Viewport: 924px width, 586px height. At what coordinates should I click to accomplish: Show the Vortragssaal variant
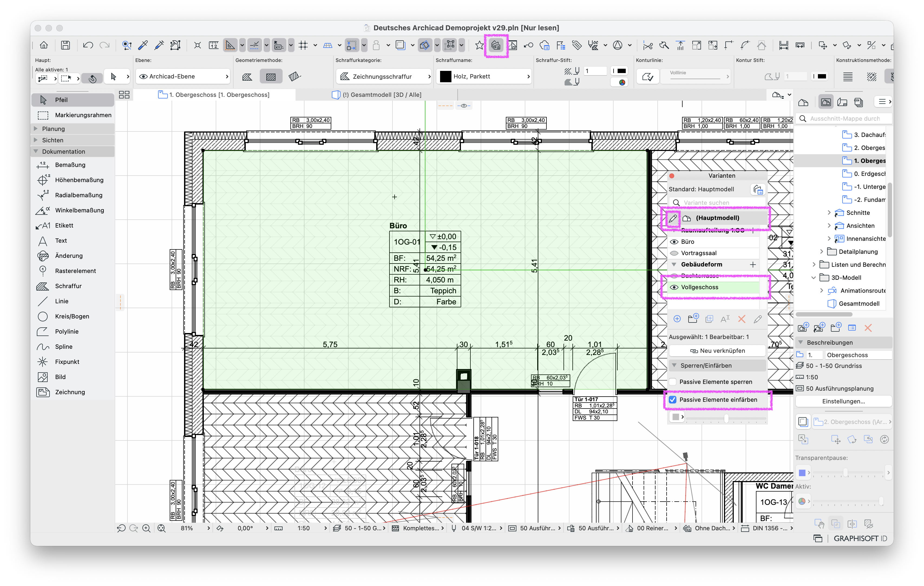point(674,253)
